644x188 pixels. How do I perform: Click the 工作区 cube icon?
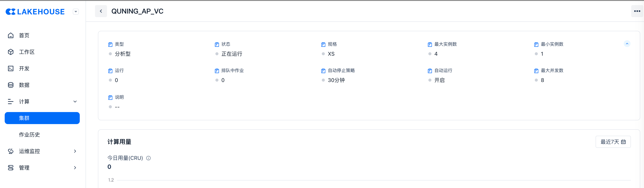(x=11, y=52)
